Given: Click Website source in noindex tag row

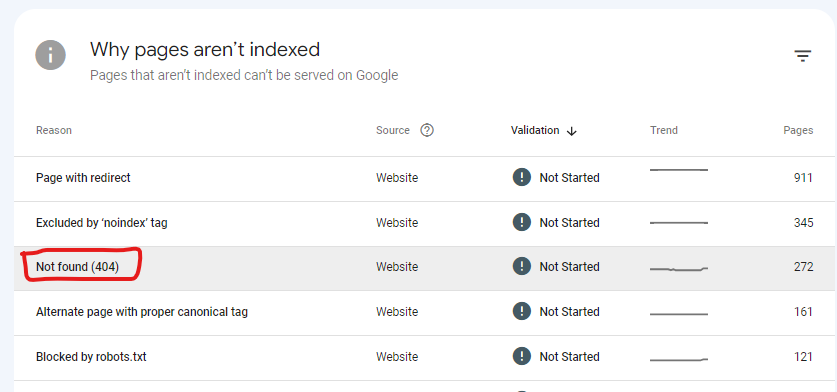Looking at the screenshot, I should point(397,223).
